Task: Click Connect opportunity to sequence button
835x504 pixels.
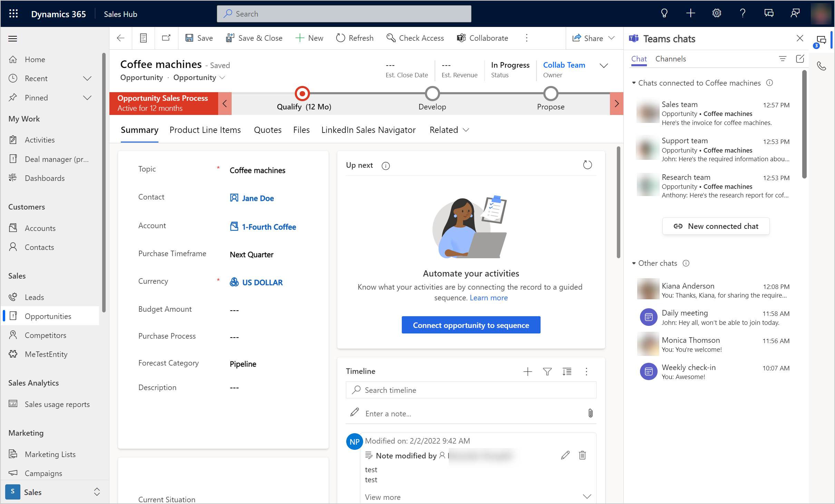Action: (470, 325)
